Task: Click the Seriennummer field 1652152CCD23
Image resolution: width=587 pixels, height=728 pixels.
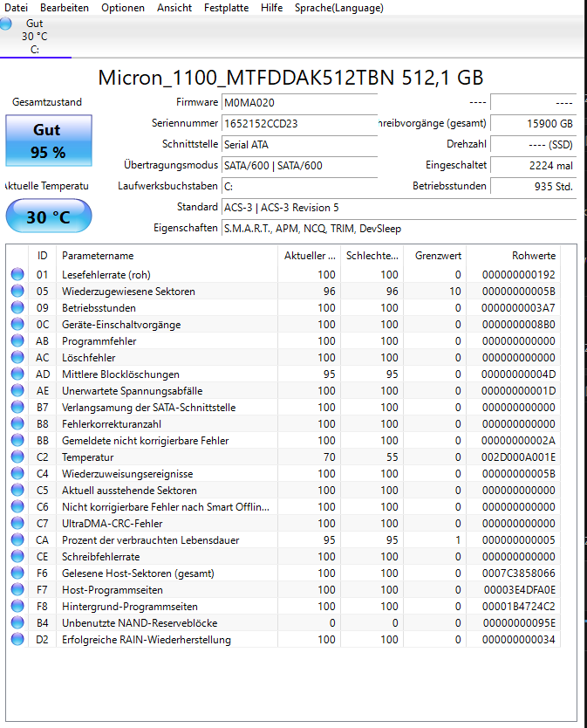Action: pos(299,123)
